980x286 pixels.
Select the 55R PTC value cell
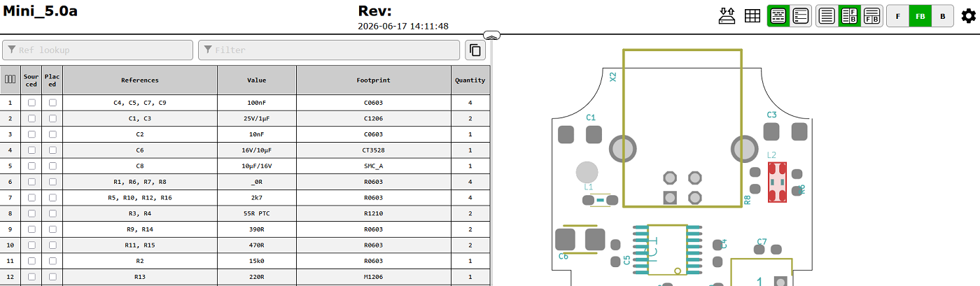[257, 214]
